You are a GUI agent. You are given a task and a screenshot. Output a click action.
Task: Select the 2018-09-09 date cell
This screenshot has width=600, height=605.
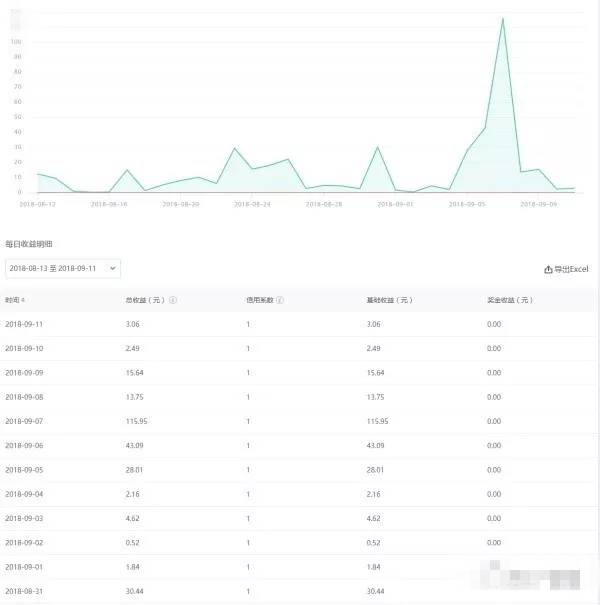pyautogui.click(x=24, y=373)
